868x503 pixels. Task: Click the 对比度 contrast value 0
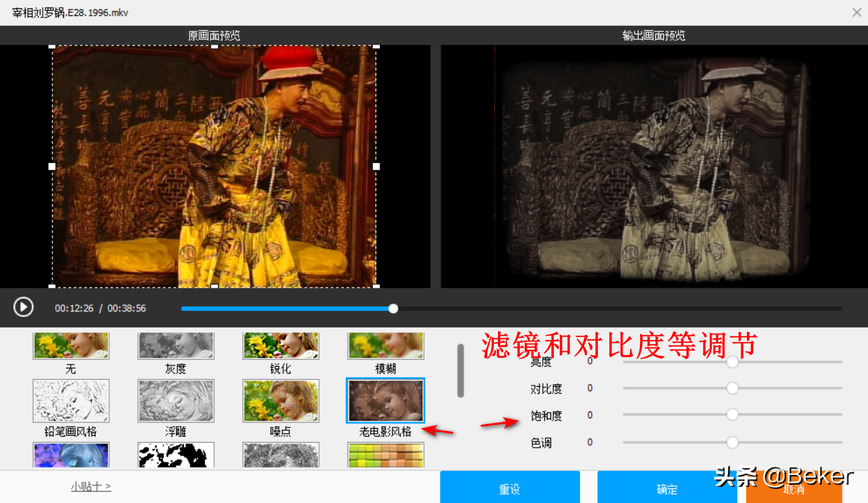tap(590, 388)
